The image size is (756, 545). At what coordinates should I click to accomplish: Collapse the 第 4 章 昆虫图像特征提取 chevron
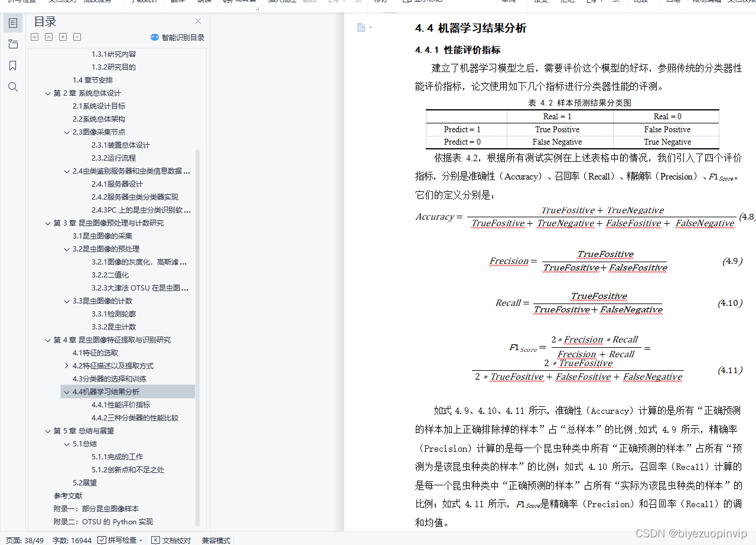(x=48, y=340)
